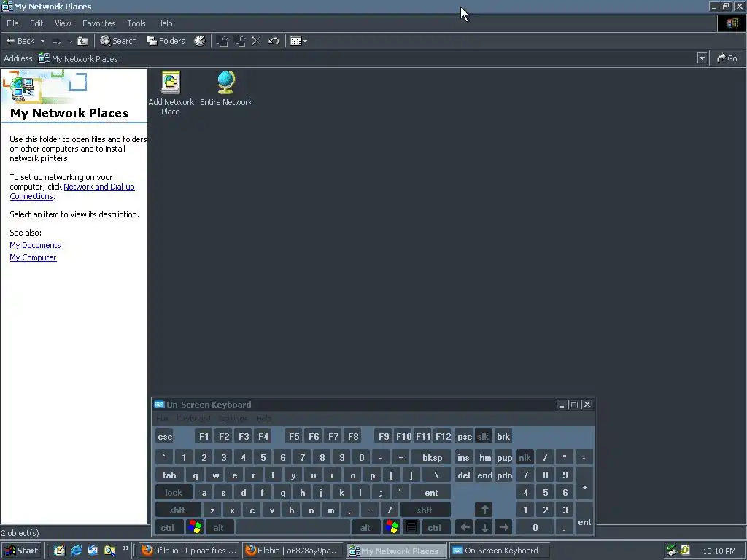This screenshot has width=747, height=560.
Task: Click left Windows logo key on keyboard
Action: [x=195, y=527]
